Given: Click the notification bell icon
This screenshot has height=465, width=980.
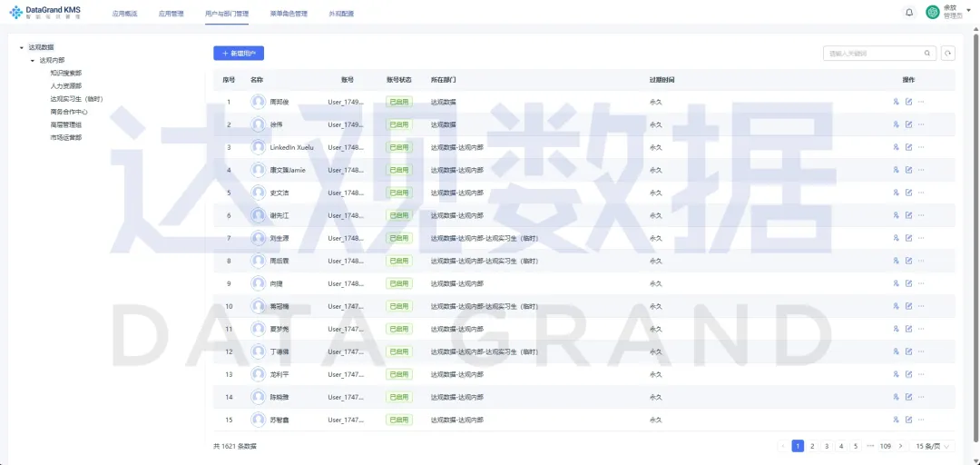Looking at the screenshot, I should [x=909, y=12].
